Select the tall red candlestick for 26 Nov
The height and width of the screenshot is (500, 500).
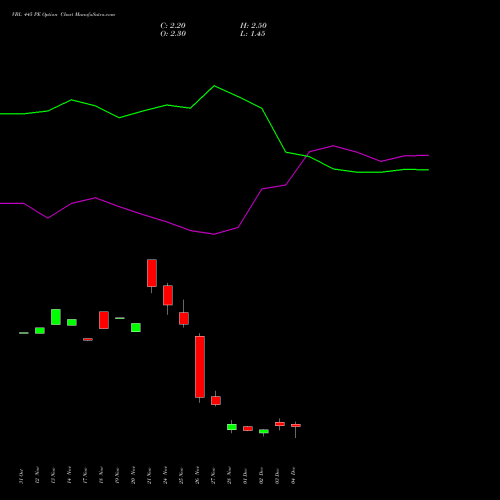200,367
